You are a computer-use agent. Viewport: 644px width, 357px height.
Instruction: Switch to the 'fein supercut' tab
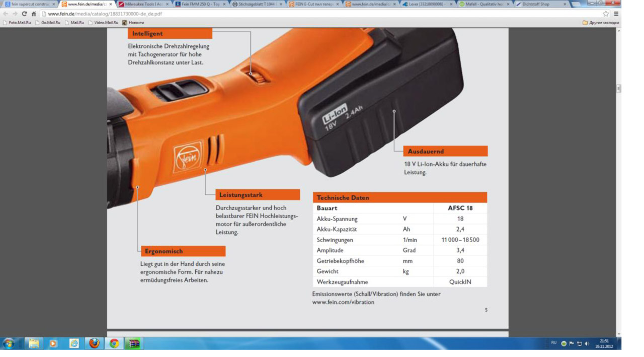coord(30,4)
